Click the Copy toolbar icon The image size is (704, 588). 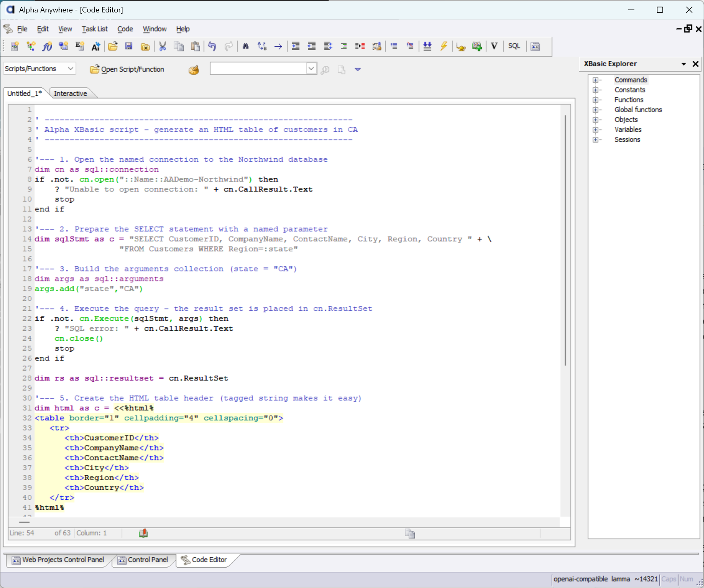tap(179, 46)
